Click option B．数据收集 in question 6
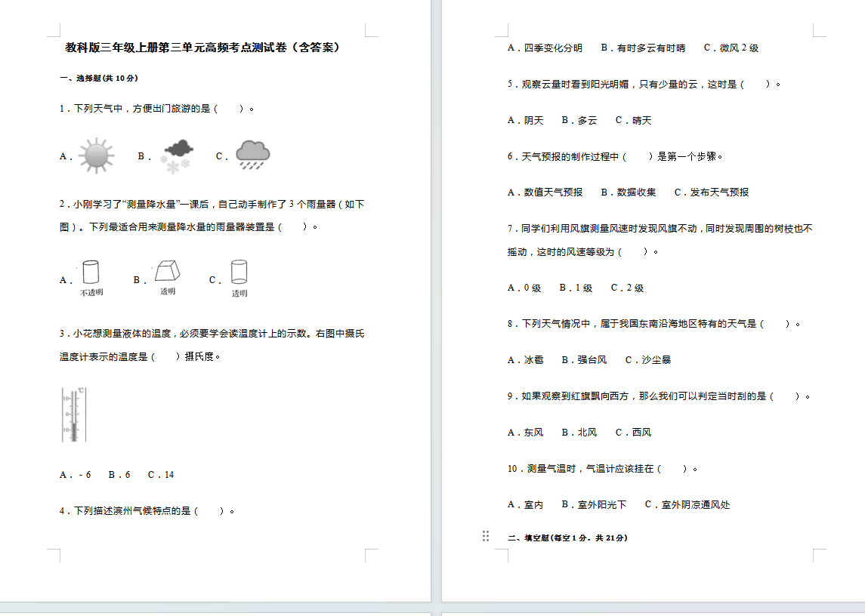The width and height of the screenshot is (865, 616). pyautogui.click(x=628, y=192)
